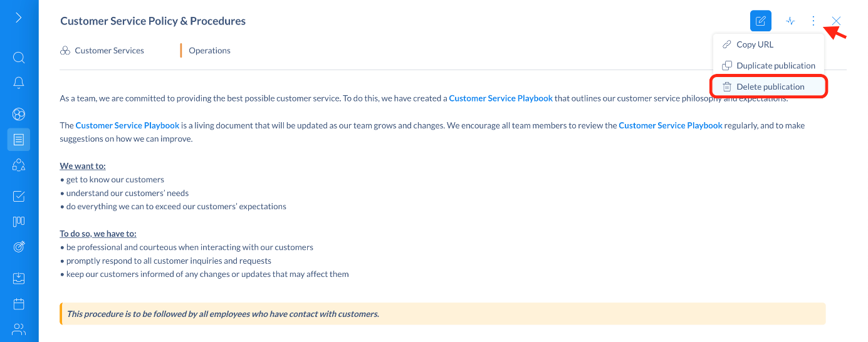Select Duplicate publication menu entry

click(768, 66)
